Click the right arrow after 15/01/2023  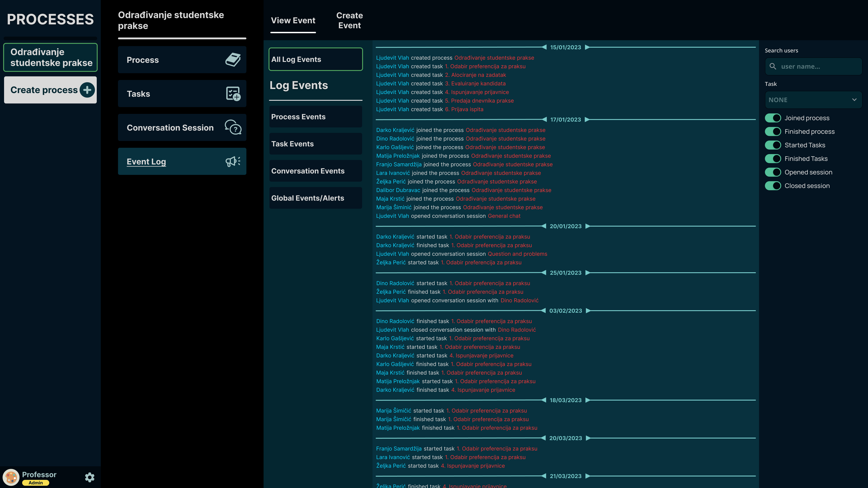[x=587, y=47]
